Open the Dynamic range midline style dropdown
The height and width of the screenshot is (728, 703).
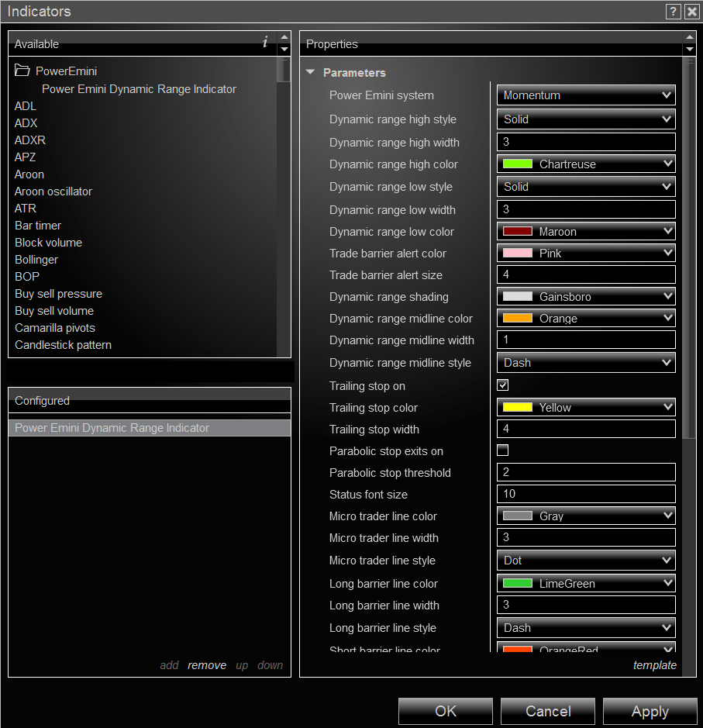click(x=586, y=363)
